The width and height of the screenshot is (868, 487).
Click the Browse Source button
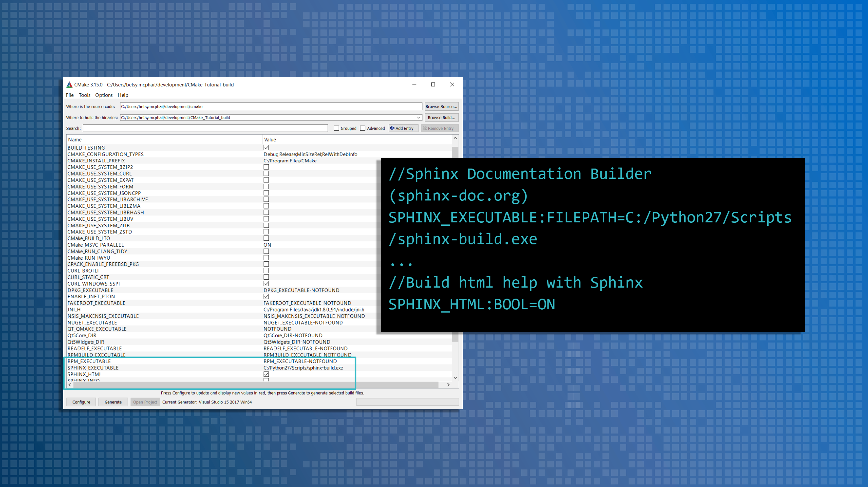point(441,106)
